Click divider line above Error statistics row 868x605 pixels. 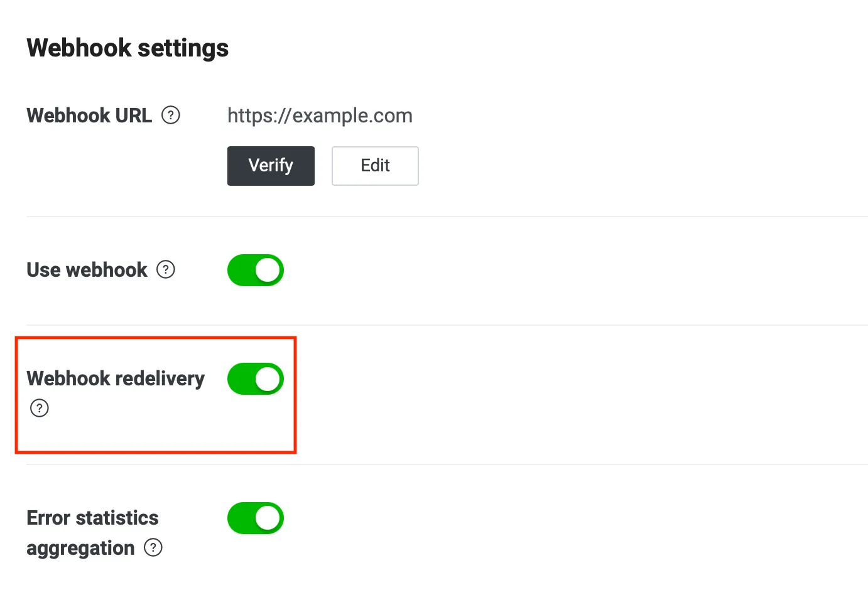pos(447,464)
